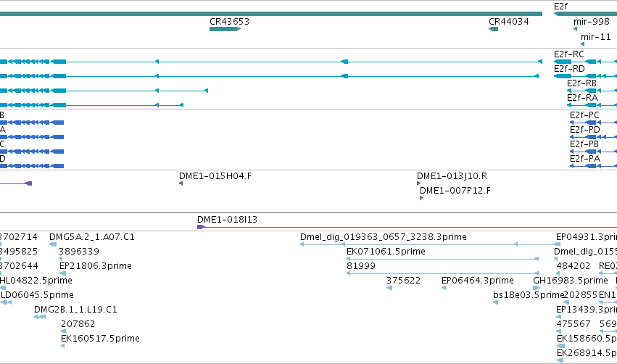Viewport: 617px width, 364px height.
Task: Select Dmel_dig_019363_0657_3238.3prime feature label
Action: (x=384, y=237)
